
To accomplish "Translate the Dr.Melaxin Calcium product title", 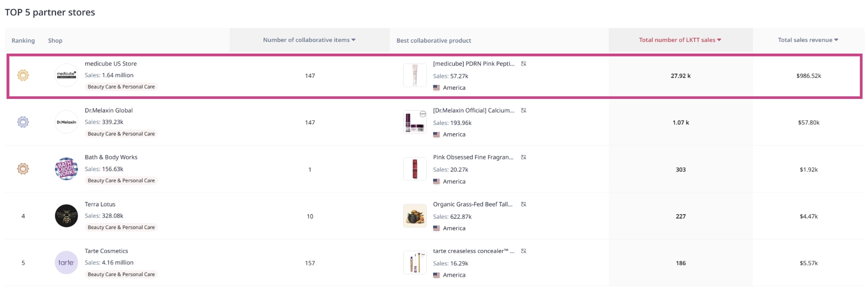I will pyautogui.click(x=524, y=110).
